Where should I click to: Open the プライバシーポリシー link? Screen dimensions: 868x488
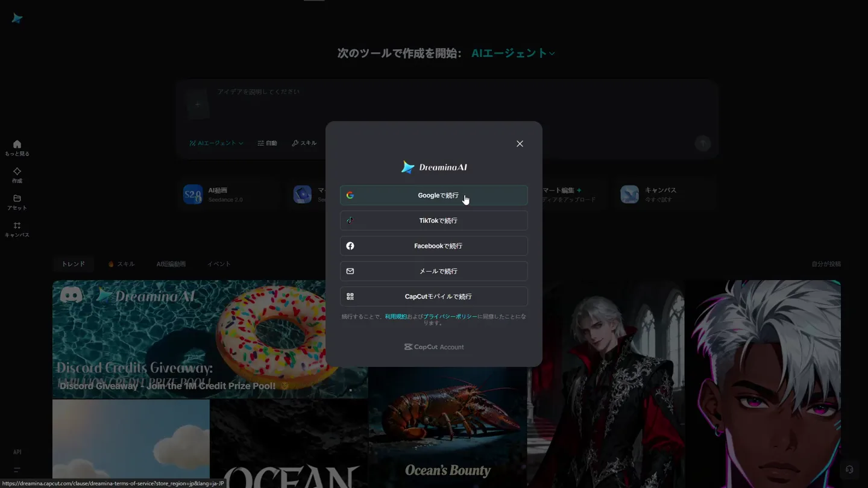coord(450,316)
